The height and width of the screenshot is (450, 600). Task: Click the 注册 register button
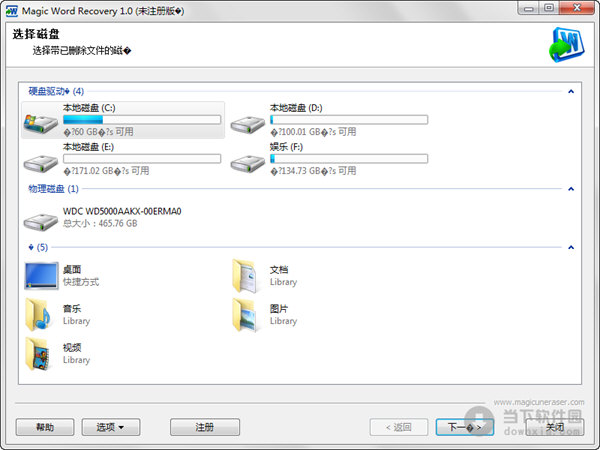coord(205,427)
